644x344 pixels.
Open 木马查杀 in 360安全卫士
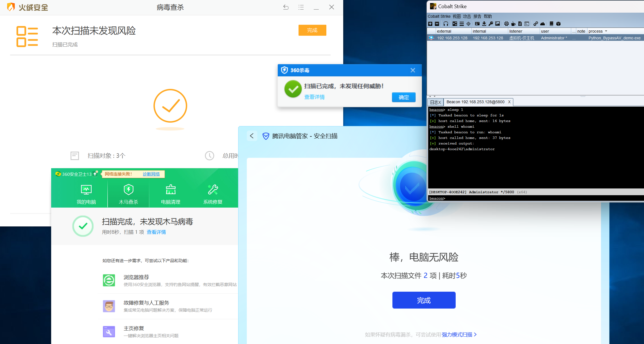pyautogui.click(x=128, y=194)
